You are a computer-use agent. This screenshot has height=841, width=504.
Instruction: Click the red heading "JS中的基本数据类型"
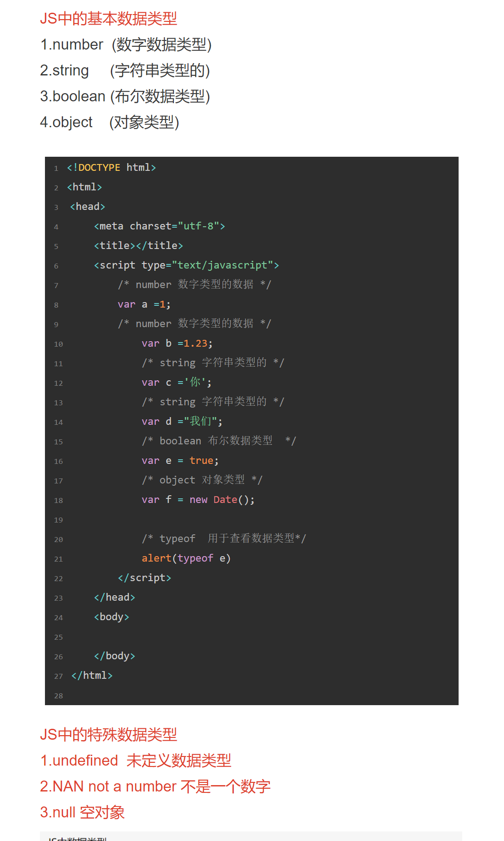109,19
